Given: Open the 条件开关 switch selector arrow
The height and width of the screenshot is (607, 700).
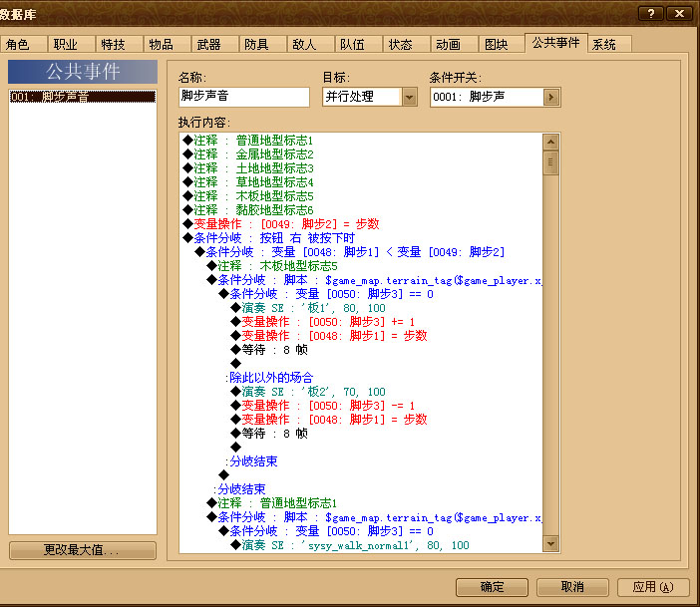Looking at the screenshot, I should click(551, 97).
